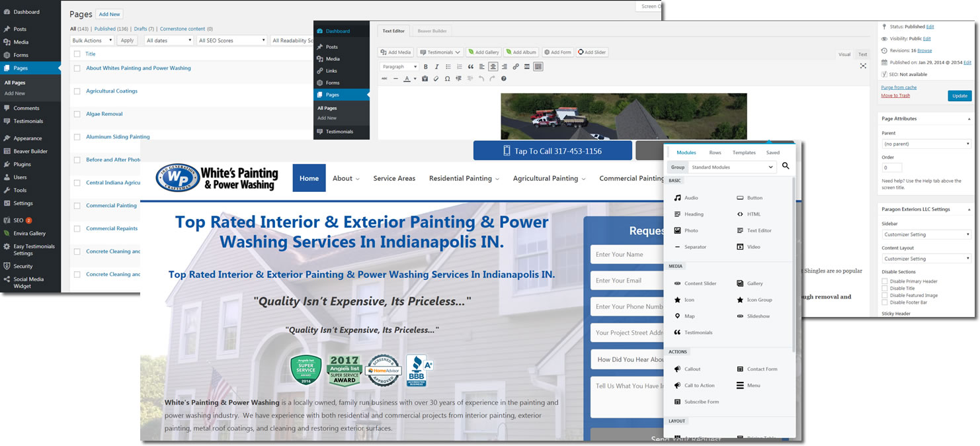Image resolution: width=980 pixels, height=446 pixels.
Task: Click undo arrow in editor toolbar
Action: (481, 79)
